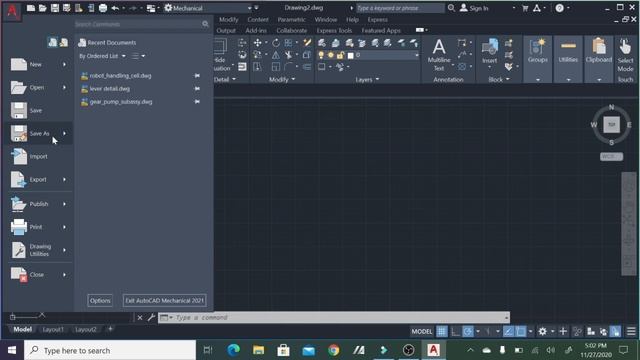The height and width of the screenshot is (360, 640).
Task: Toggle 2D object snap in status bar
Action: click(521, 331)
